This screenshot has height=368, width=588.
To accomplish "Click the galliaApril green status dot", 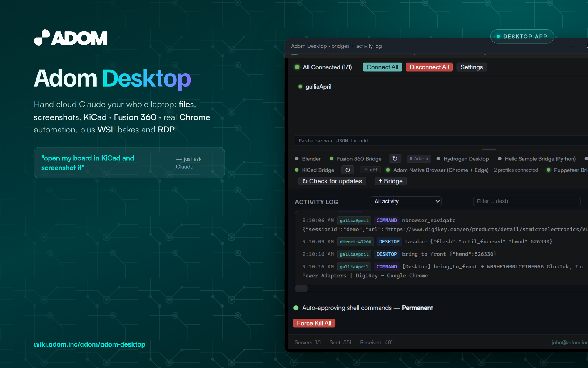I will (x=300, y=87).
